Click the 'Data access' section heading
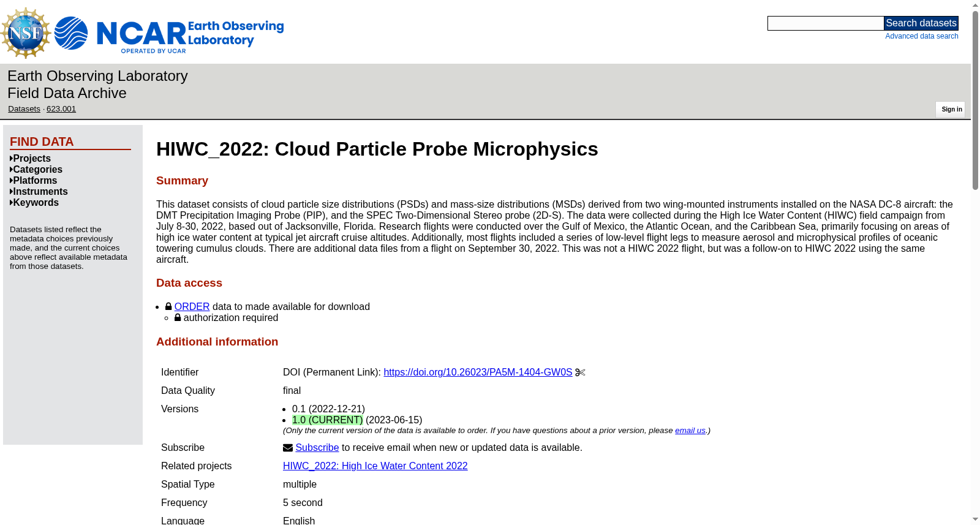Screen dimensions: 980x525 click(x=189, y=283)
